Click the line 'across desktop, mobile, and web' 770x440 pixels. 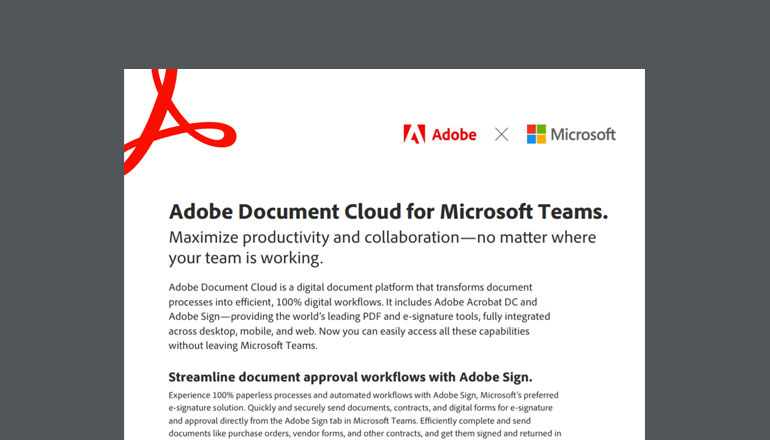tap(262, 331)
